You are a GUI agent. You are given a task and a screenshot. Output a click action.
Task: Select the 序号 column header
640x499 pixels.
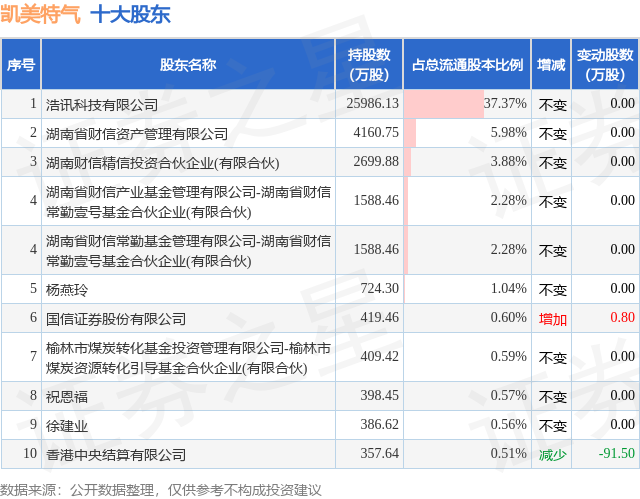tap(21, 64)
